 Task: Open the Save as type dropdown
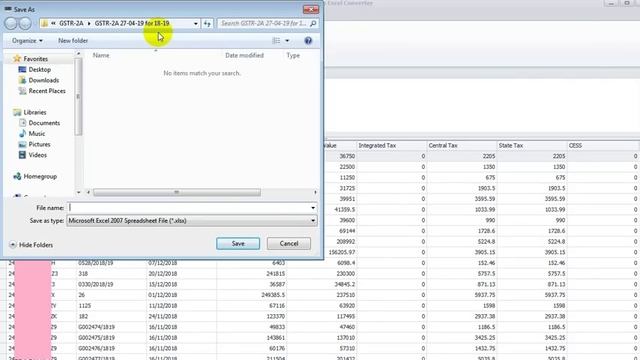point(191,220)
